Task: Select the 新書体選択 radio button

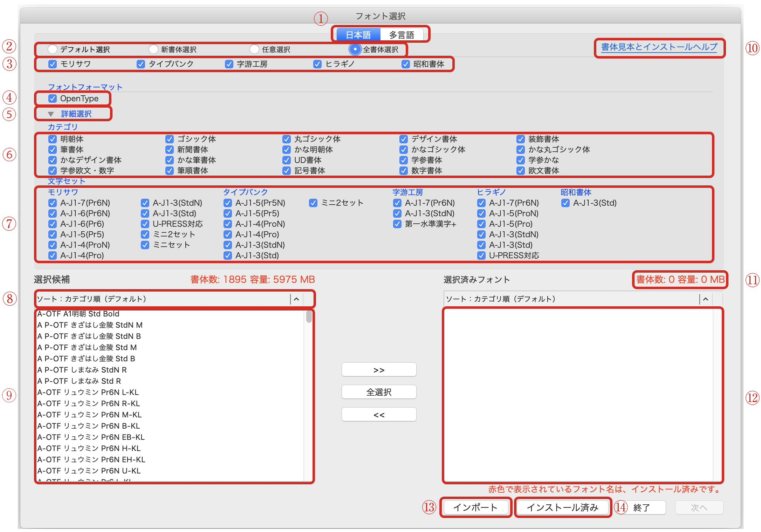Action: (153, 49)
